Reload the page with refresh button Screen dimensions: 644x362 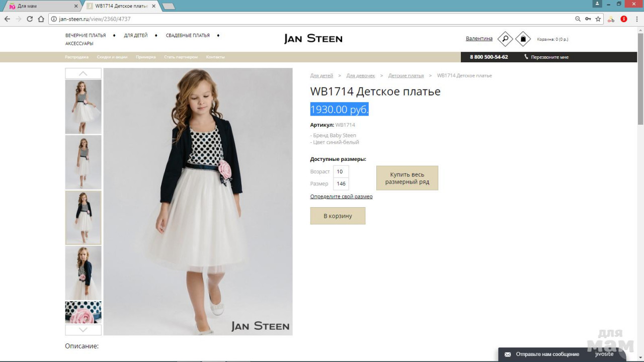point(30,19)
